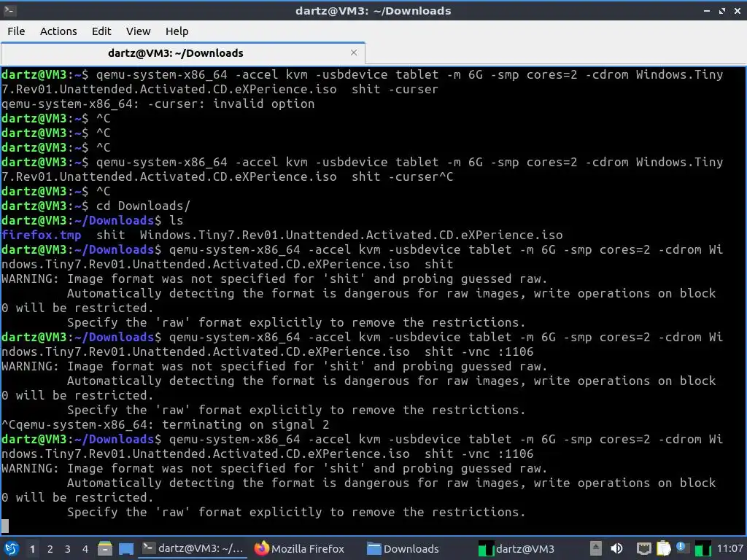Viewport: 747px width, 560px height.
Task: Close the terminal window
Action: point(738,10)
